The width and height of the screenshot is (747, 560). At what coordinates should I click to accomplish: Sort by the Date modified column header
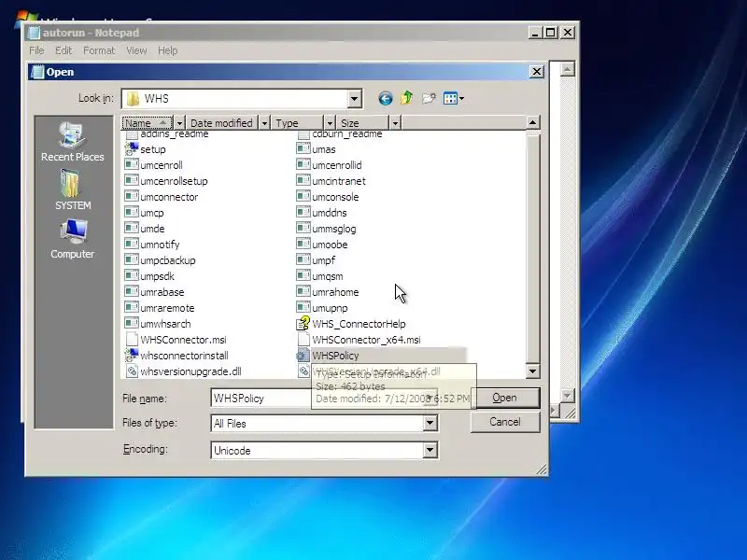tap(222, 123)
